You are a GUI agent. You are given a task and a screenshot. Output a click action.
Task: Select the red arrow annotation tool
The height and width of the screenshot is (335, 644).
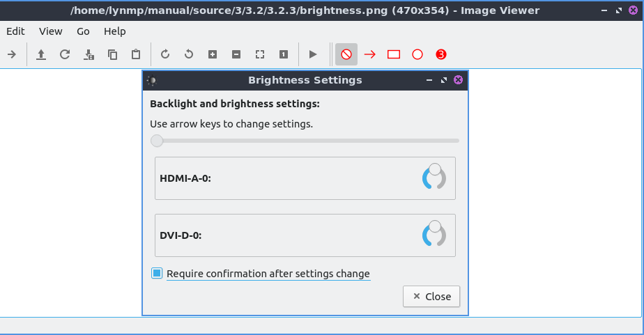[370, 54]
